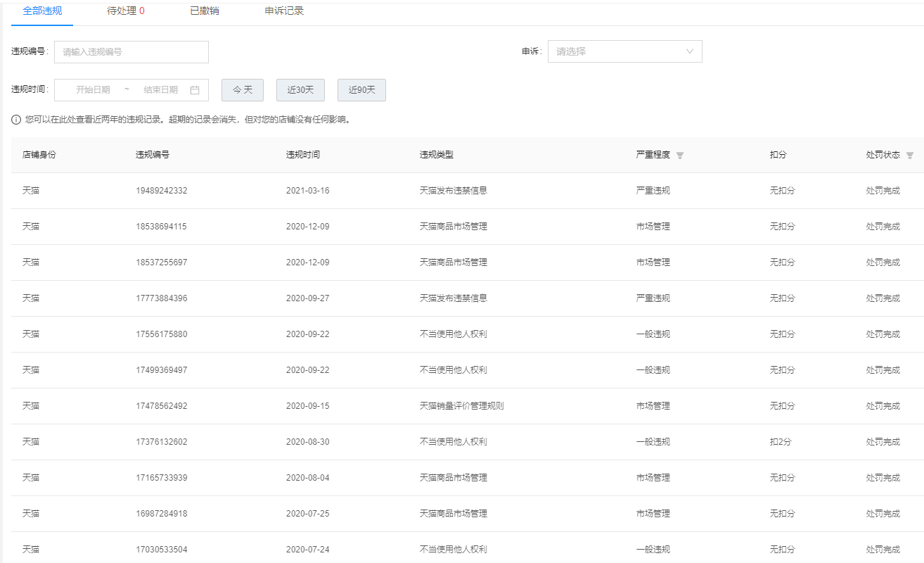Viewport: 924px width, 563px height.
Task: Click 天猫发布违禁信息 in row 19489242332
Action: [x=454, y=191]
